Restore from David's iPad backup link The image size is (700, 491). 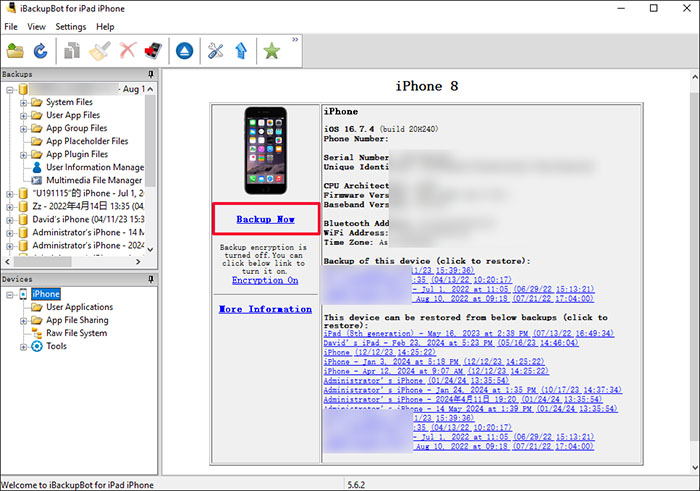click(451, 343)
